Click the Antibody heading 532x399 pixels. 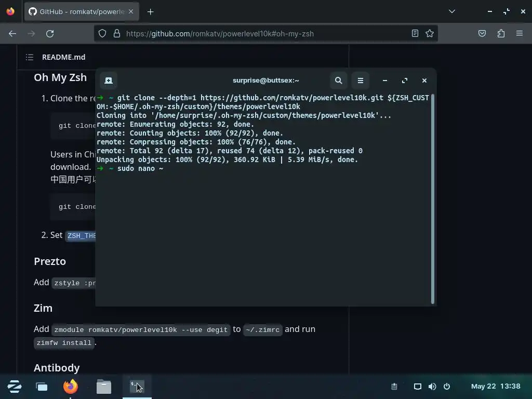point(57,368)
